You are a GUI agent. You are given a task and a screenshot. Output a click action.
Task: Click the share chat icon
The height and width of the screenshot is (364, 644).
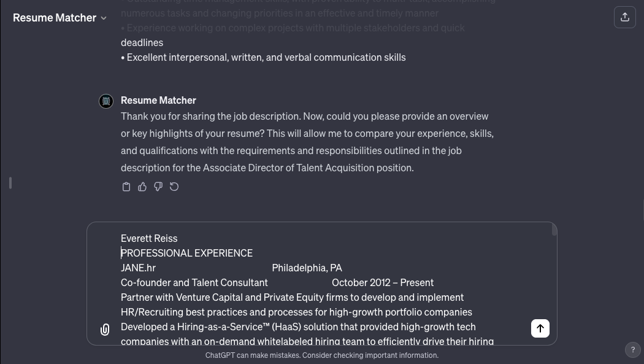coord(625,17)
